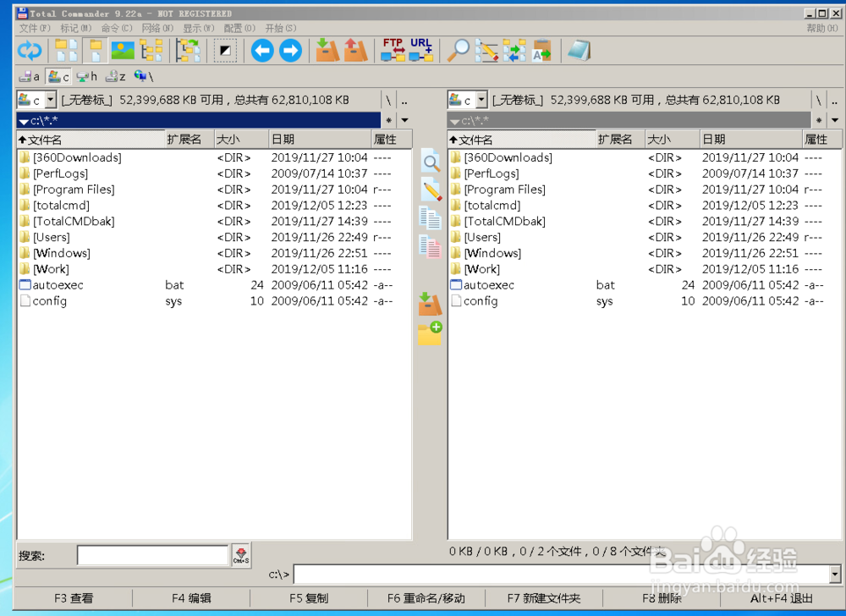Screen dimensions: 846x616
Task: Open right panel directory history arrow
Action: tap(835, 120)
